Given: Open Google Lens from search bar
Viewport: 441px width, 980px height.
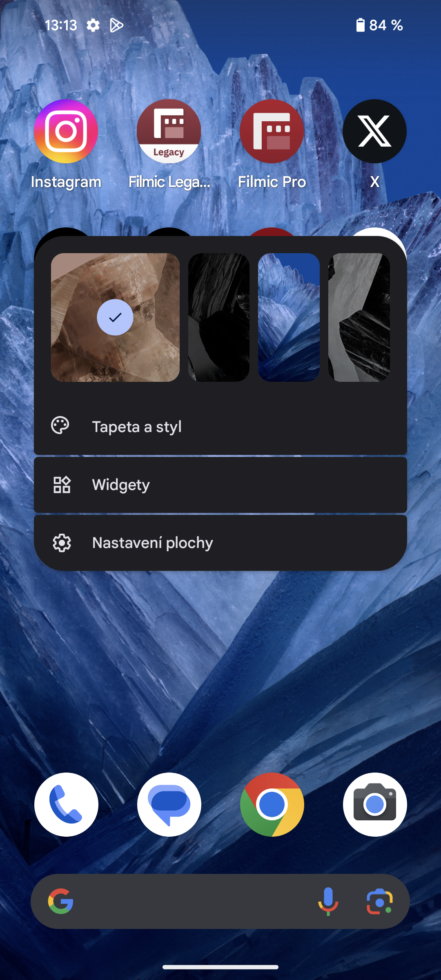Looking at the screenshot, I should [379, 901].
